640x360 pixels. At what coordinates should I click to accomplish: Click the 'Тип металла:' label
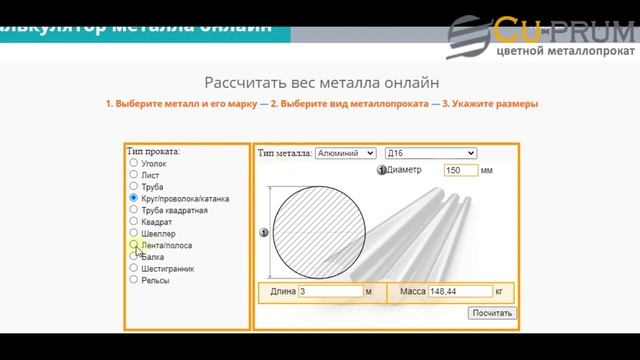click(284, 153)
